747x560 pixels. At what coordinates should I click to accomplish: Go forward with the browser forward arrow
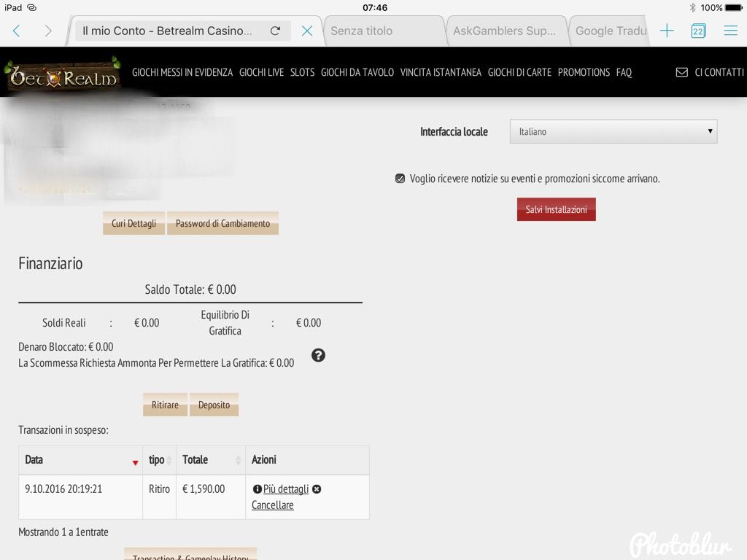pyautogui.click(x=47, y=31)
